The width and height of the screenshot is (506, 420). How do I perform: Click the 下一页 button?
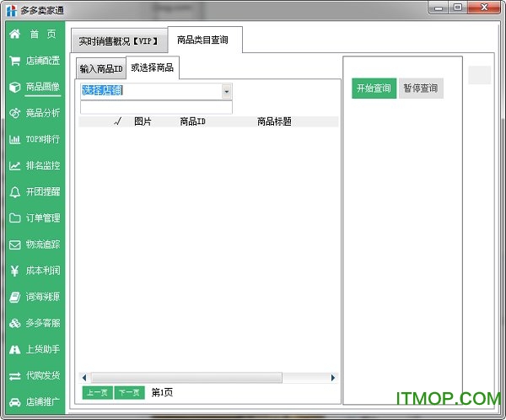coord(129,392)
